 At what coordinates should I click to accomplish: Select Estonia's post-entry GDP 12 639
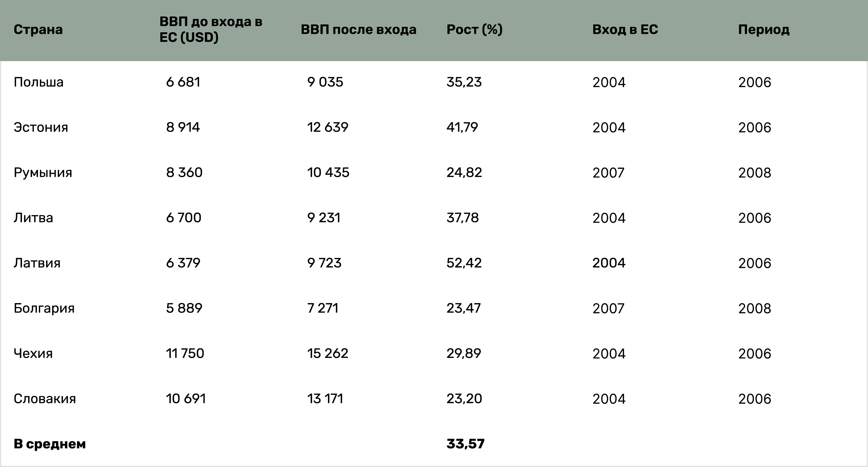(x=327, y=128)
